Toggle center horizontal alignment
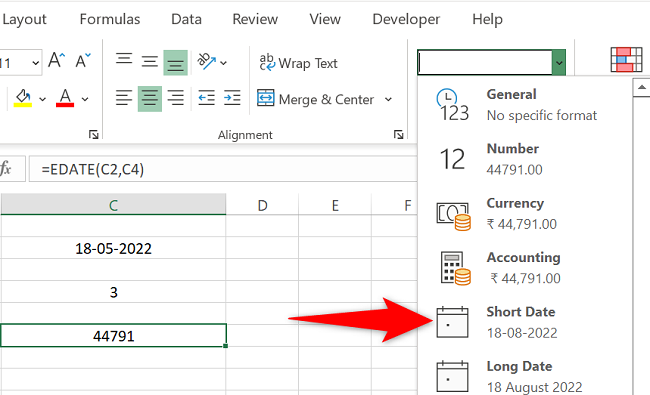This screenshot has height=395, width=650. [150, 99]
